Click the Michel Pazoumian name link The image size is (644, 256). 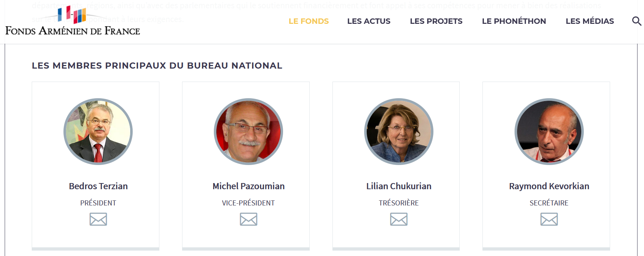point(248,186)
